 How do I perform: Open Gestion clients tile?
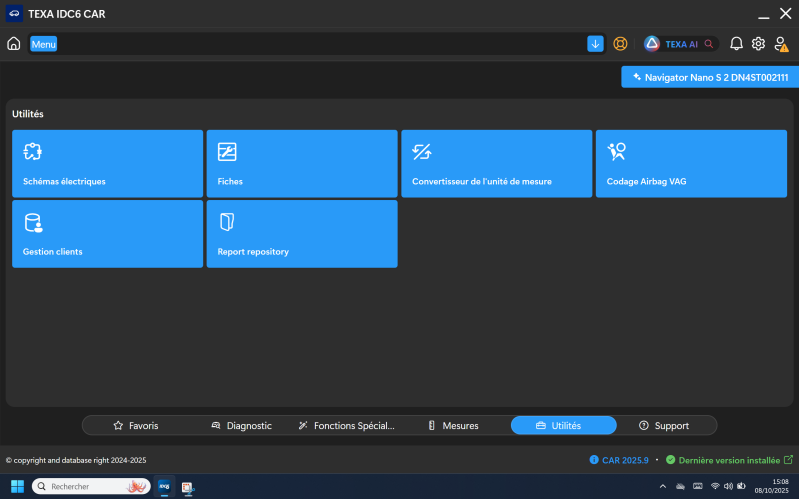107,234
